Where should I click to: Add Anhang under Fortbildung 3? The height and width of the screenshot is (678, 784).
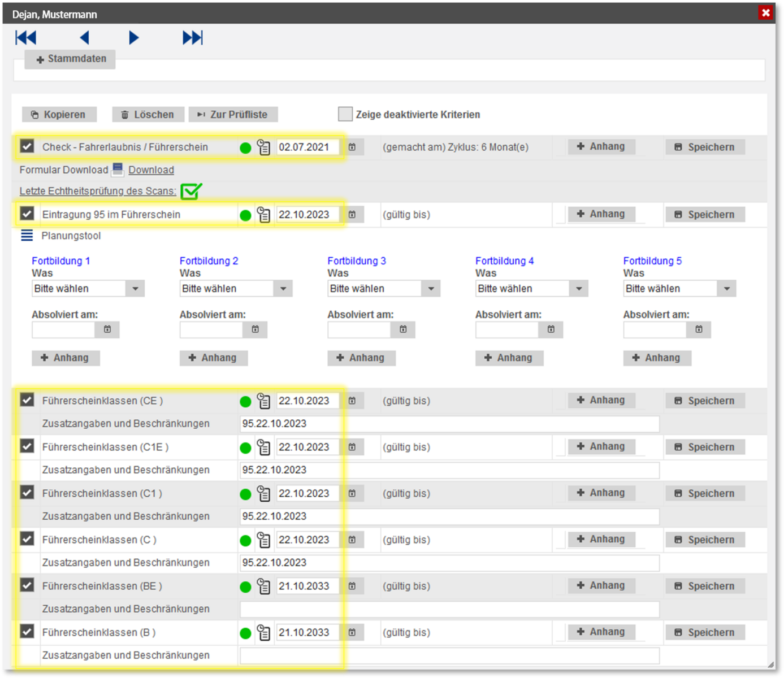point(361,358)
